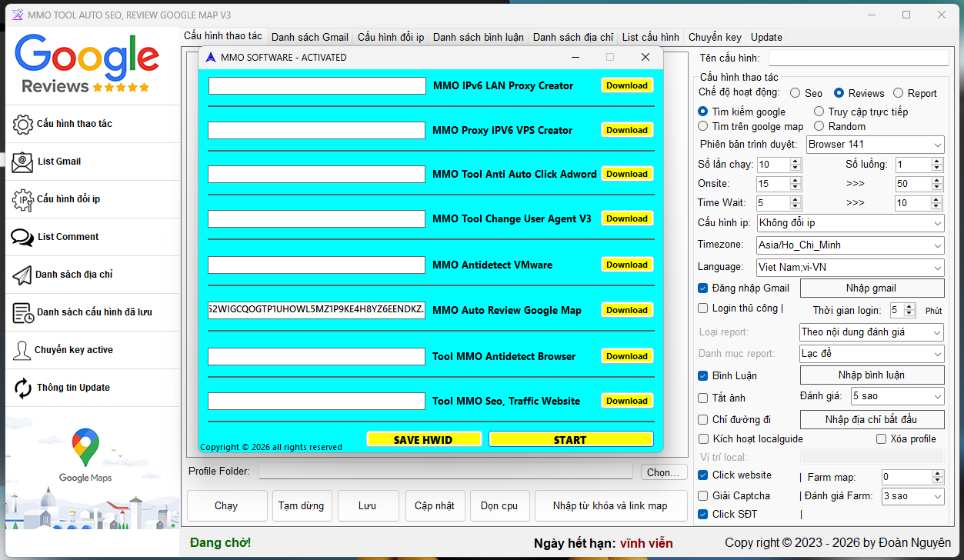Click the Nhập gmail button
Viewport: 964px width, 560px height.
tap(872, 288)
